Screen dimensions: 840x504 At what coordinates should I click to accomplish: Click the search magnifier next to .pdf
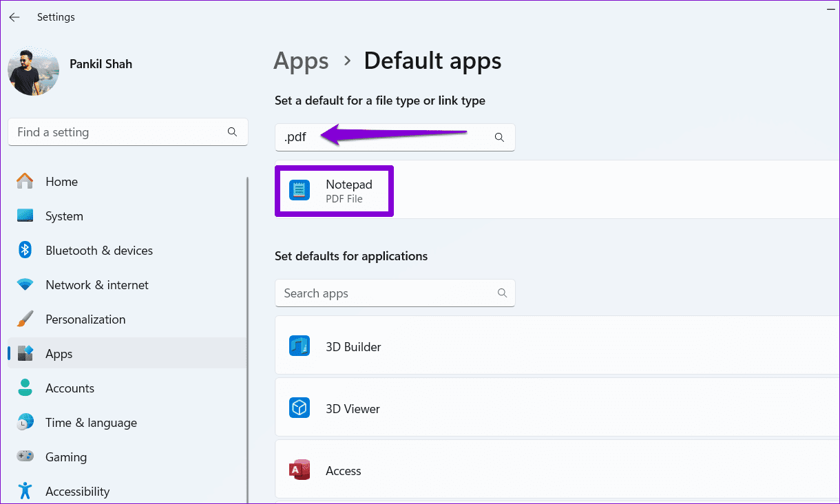tap(498, 137)
